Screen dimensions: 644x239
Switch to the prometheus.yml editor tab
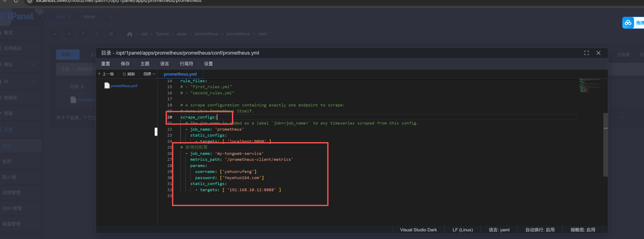[180, 74]
